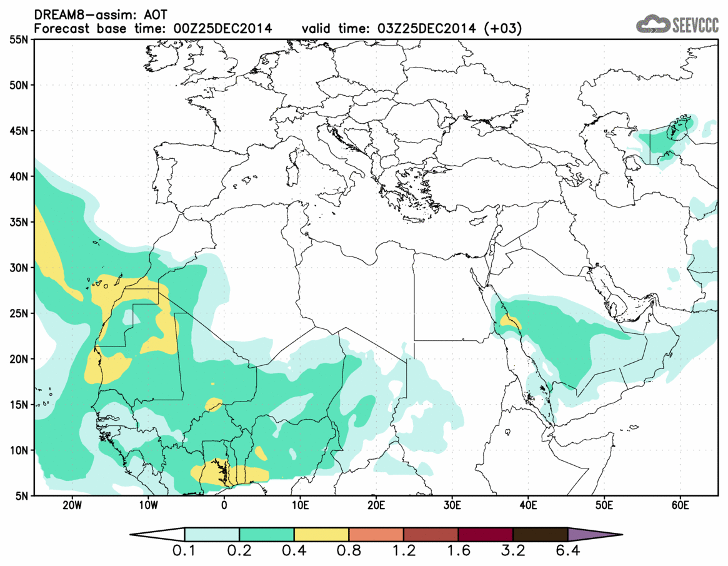Click the '20W' longitude label
Image resolution: width=728 pixels, height=566 pixels.
(x=72, y=505)
